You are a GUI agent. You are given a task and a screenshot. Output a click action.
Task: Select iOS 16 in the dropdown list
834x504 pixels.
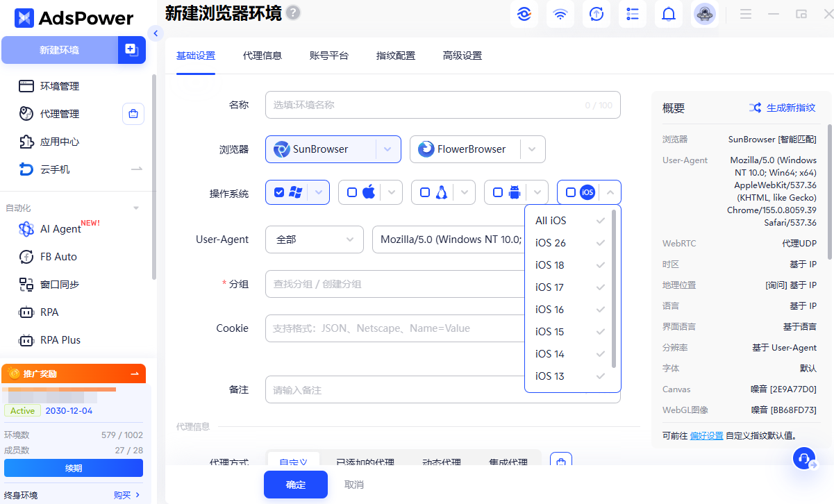pyautogui.click(x=569, y=310)
